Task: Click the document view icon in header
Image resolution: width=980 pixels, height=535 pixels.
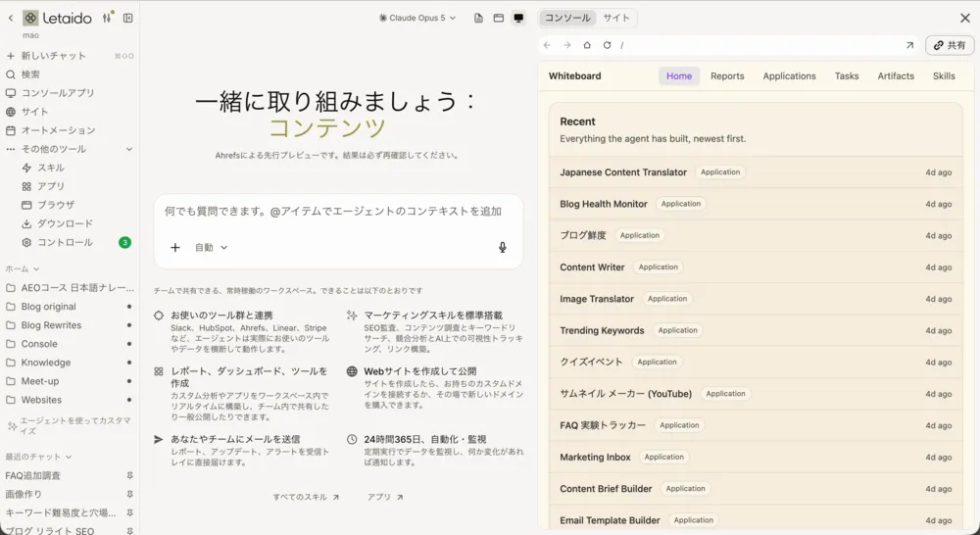Action: click(x=479, y=18)
